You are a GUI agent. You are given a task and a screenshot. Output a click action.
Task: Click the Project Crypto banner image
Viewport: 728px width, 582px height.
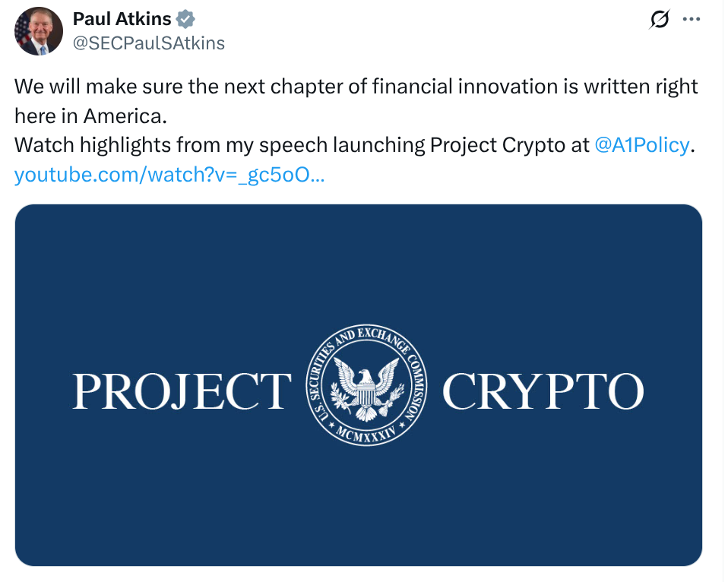pyautogui.click(x=363, y=384)
